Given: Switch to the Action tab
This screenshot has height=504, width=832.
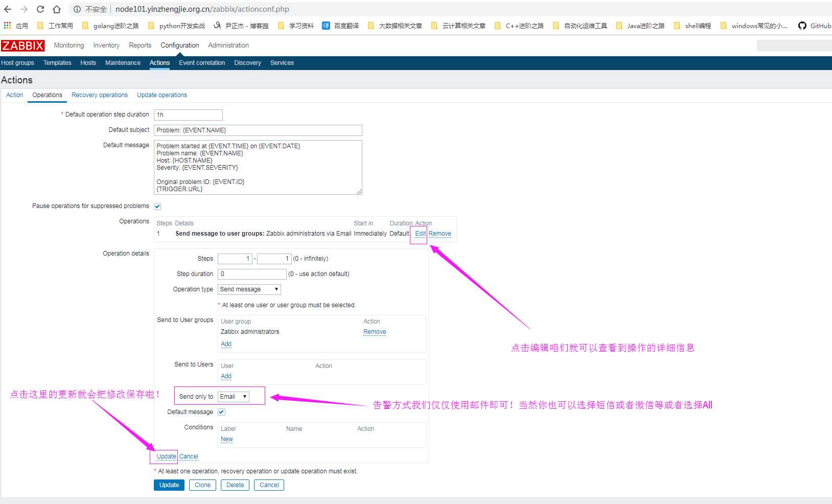Looking at the screenshot, I should point(14,95).
